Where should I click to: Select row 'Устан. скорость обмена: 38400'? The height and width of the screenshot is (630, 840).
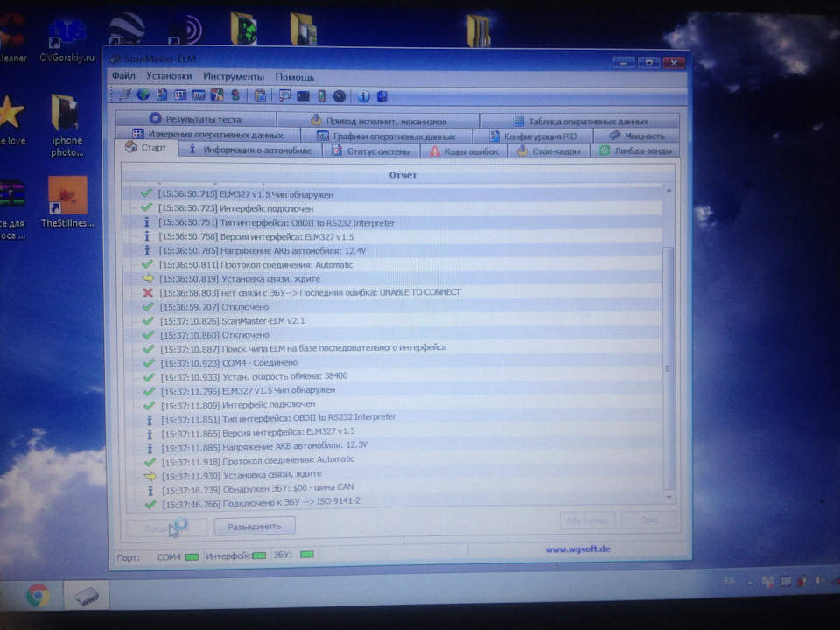pos(395,376)
